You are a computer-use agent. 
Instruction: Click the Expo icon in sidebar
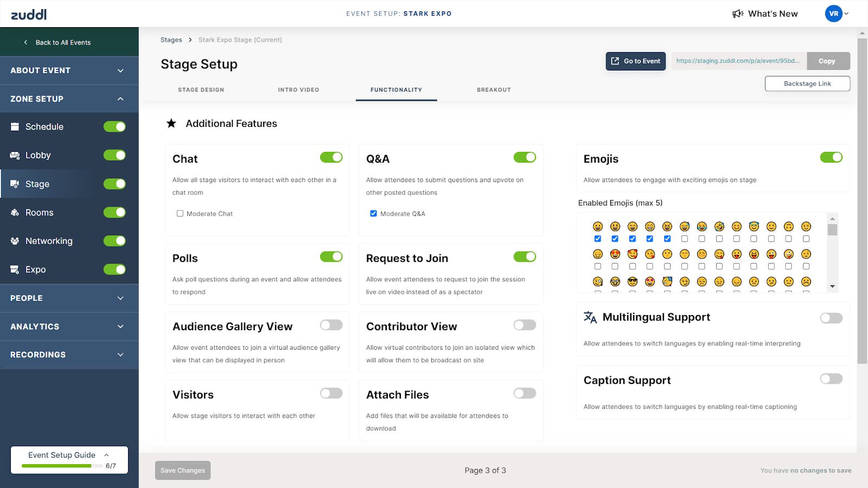(15, 269)
